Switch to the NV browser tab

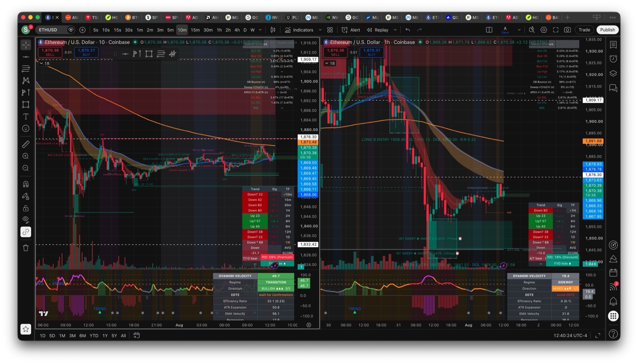332,17
